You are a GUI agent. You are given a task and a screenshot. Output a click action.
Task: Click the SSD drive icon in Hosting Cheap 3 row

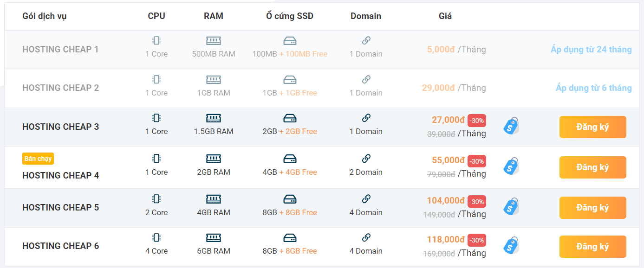[x=290, y=118]
